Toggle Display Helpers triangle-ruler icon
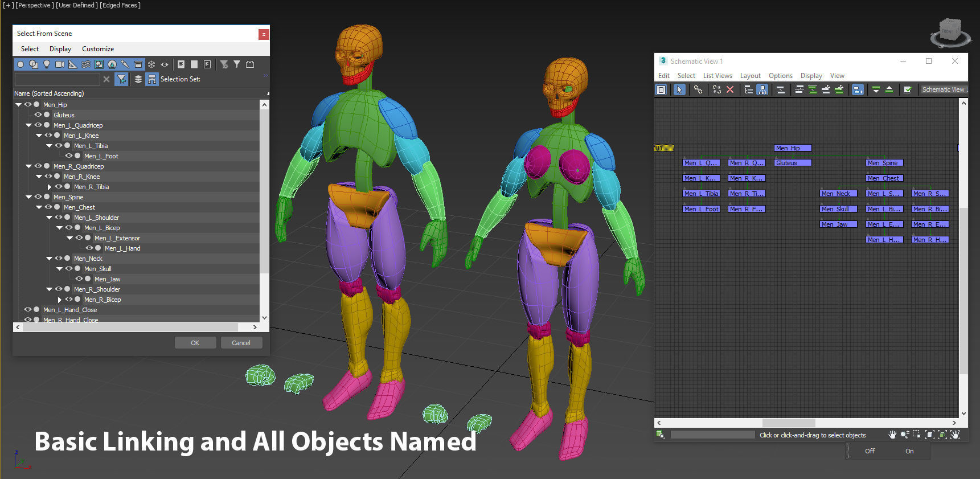 73,64
